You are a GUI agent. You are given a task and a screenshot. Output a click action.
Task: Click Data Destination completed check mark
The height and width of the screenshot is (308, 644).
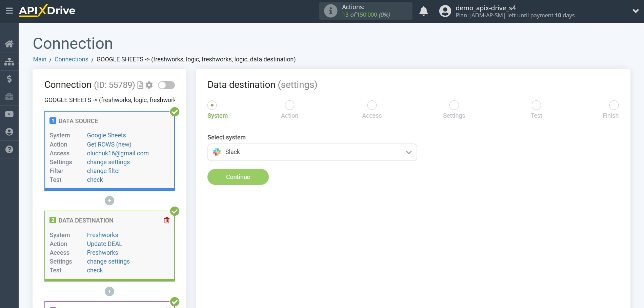[175, 211]
